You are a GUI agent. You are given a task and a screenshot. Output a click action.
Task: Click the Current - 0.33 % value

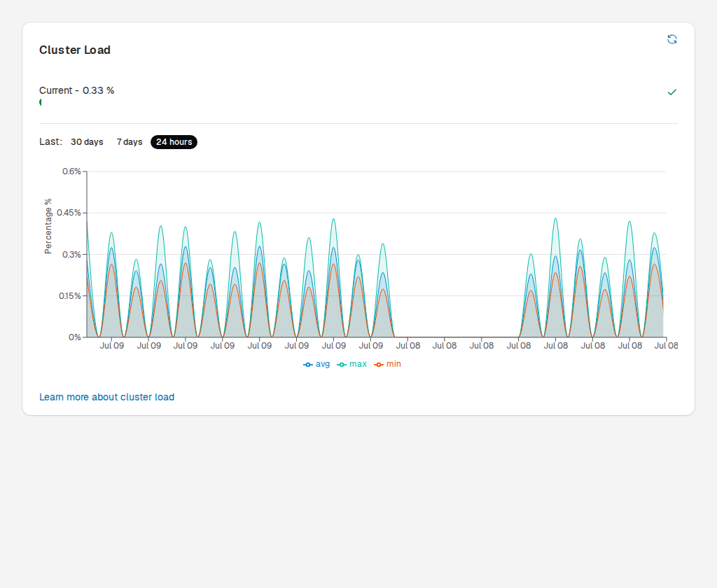click(x=77, y=90)
